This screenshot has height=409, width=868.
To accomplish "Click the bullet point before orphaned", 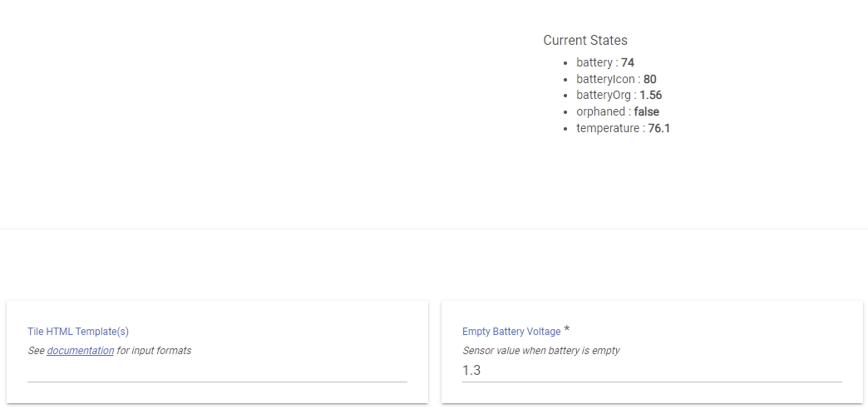I will [x=565, y=112].
